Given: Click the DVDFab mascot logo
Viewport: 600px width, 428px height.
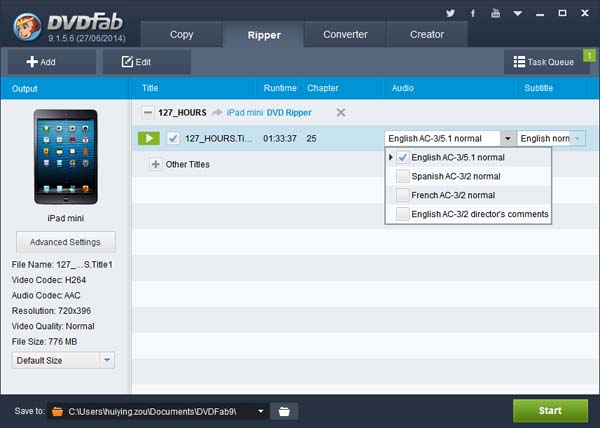Looking at the screenshot, I should coord(27,27).
